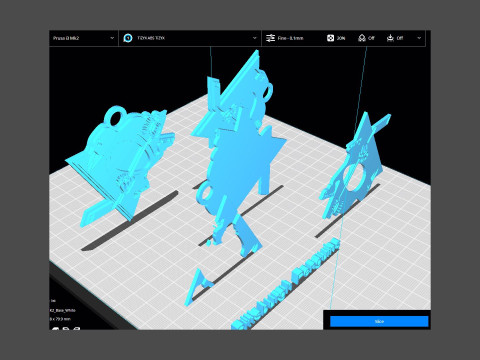Image resolution: width=480 pixels, height=360 pixels.
Task: Select the middle view-orientation cube icon
Action: click(x=66, y=328)
